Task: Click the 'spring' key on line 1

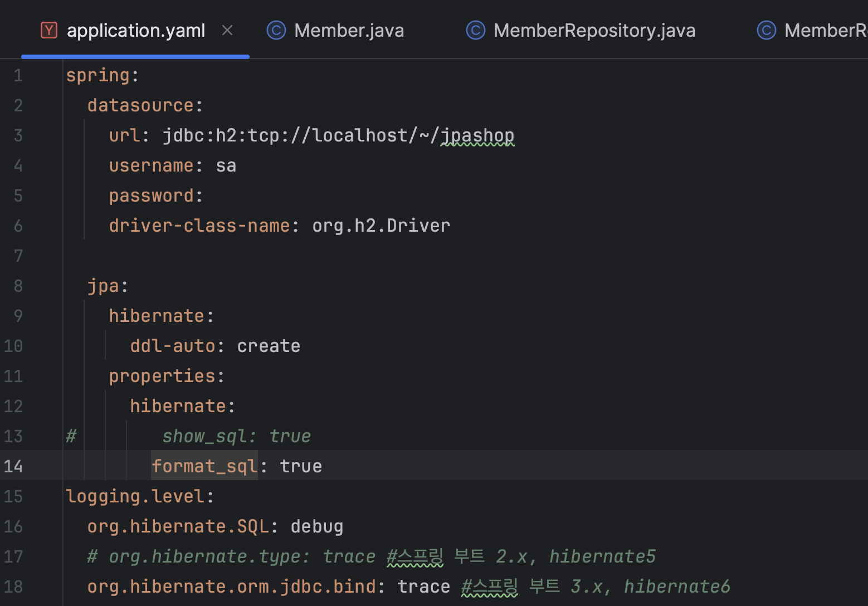Action: pyautogui.click(x=97, y=75)
